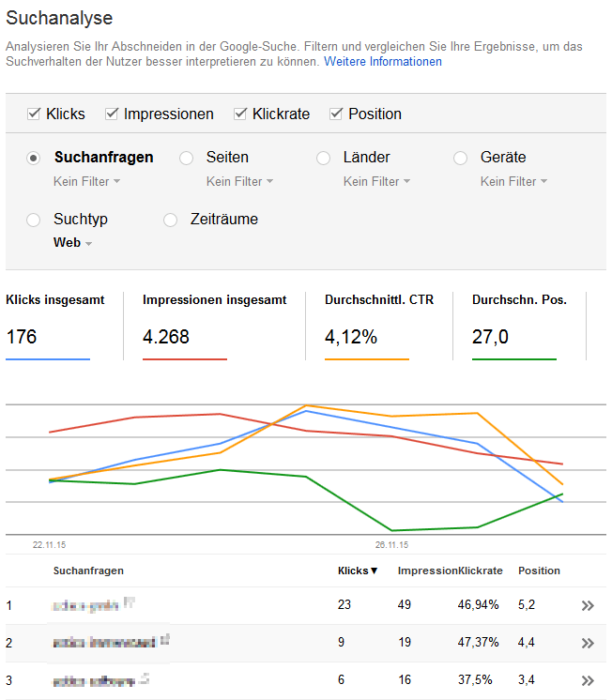This screenshot has width=612, height=700.
Task: Click position value 5,2 in row 1
Action: 527,605
